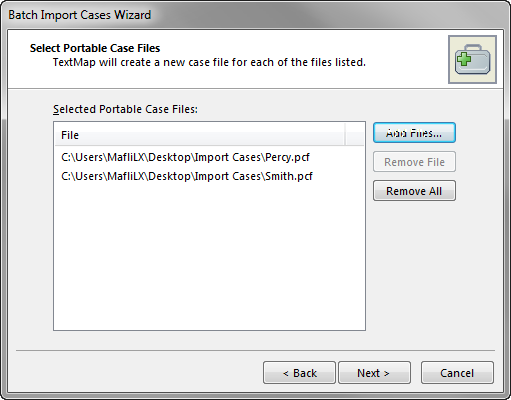Click the empty area of the file list
The image size is (511, 400).
pos(209,257)
